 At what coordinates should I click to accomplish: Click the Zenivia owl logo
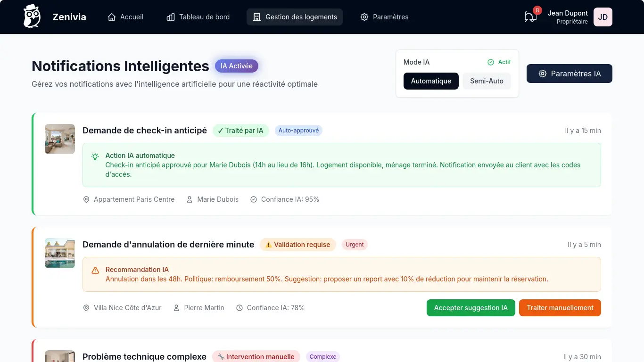(x=32, y=16)
